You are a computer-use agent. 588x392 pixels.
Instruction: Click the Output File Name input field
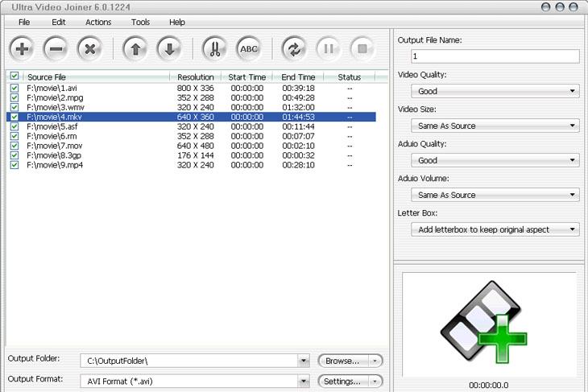[x=495, y=56]
